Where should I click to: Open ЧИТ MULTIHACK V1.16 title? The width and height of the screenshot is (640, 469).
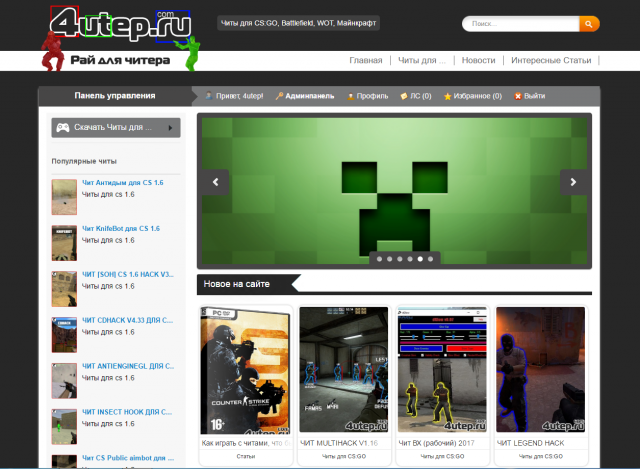[339, 443]
